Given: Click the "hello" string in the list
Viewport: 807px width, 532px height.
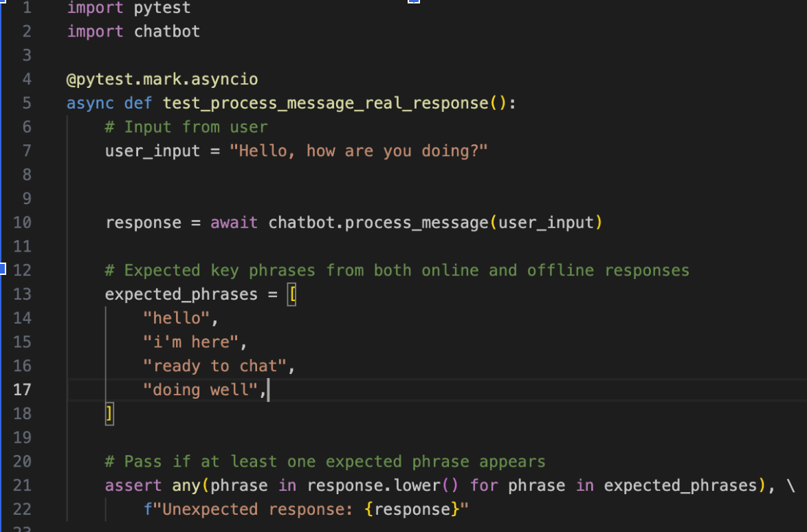Looking at the screenshot, I should click(175, 318).
